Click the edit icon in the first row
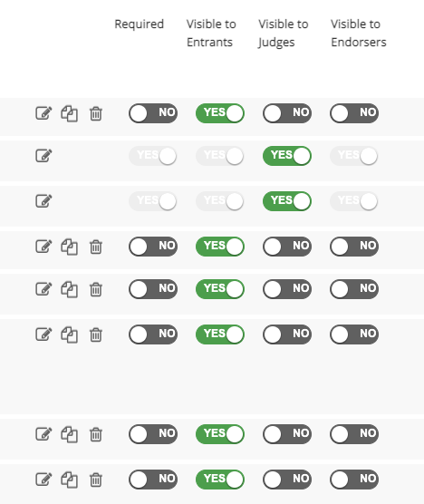The height and width of the screenshot is (504, 424). click(x=43, y=113)
